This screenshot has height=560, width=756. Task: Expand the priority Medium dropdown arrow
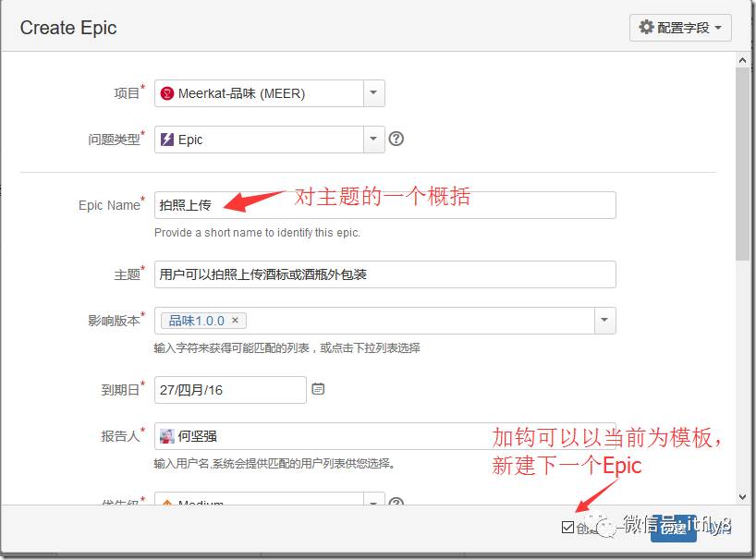pyautogui.click(x=373, y=501)
